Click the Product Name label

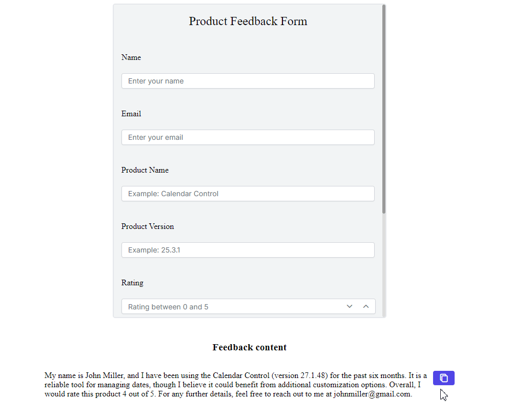point(145,170)
